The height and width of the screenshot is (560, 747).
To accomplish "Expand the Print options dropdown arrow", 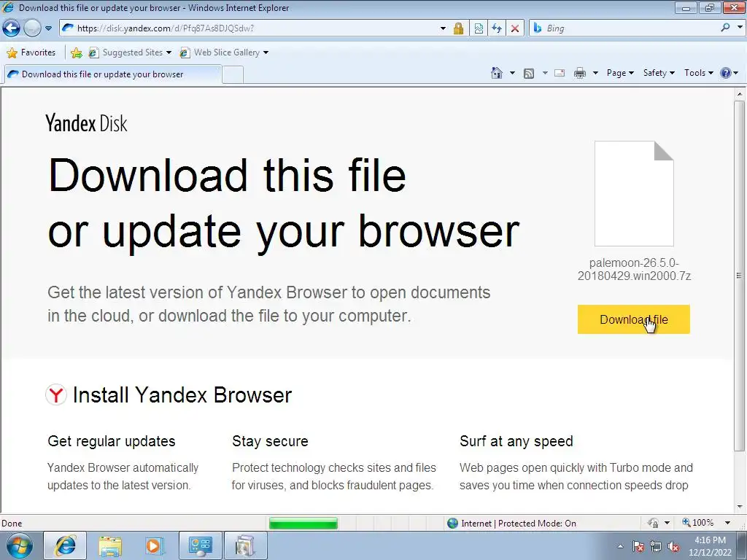I will [595, 73].
